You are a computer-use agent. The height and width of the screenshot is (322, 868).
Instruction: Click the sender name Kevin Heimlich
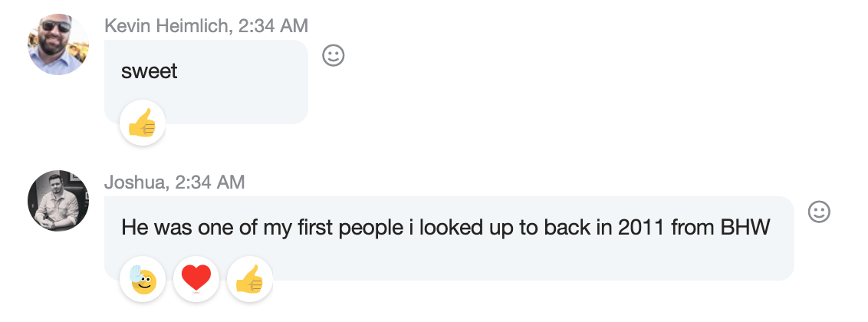pyautogui.click(x=168, y=25)
